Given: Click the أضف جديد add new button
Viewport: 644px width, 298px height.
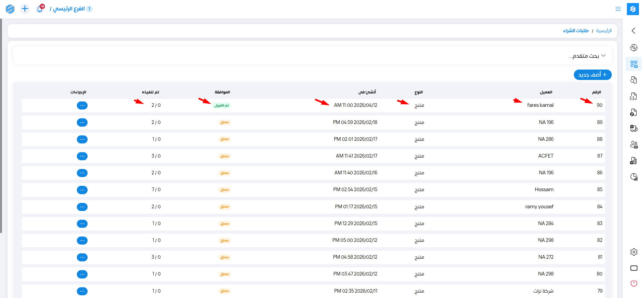Looking at the screenshot, I should tap(592, 75).
